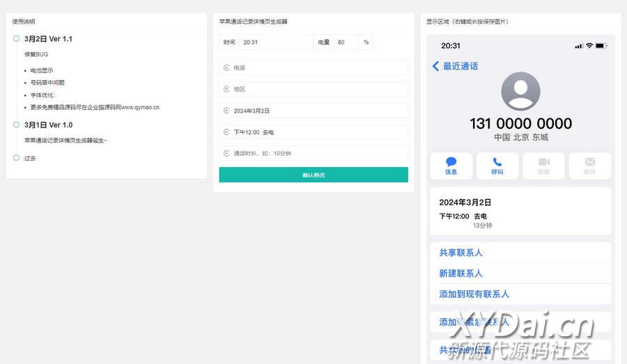Tap 新建联系人 in the contact options
Screen dimensions: 627x364
pyautogui.click(x=461, y=274)
